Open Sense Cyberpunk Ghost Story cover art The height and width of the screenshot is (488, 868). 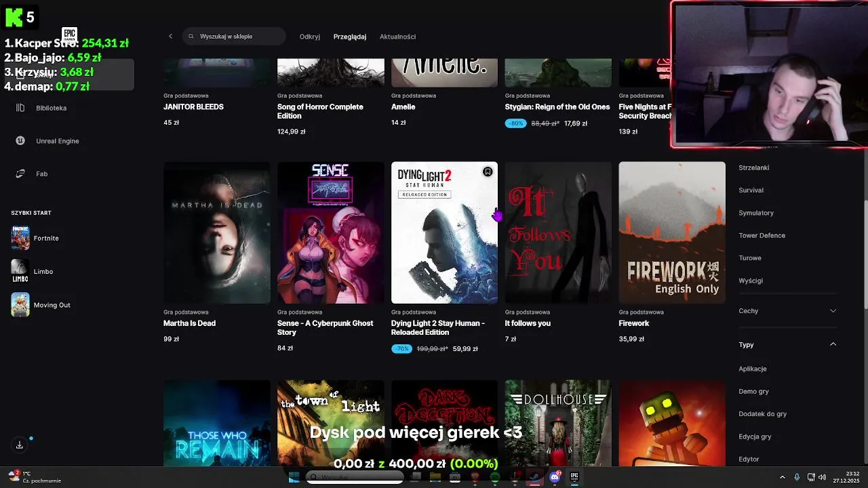[330, 232]
